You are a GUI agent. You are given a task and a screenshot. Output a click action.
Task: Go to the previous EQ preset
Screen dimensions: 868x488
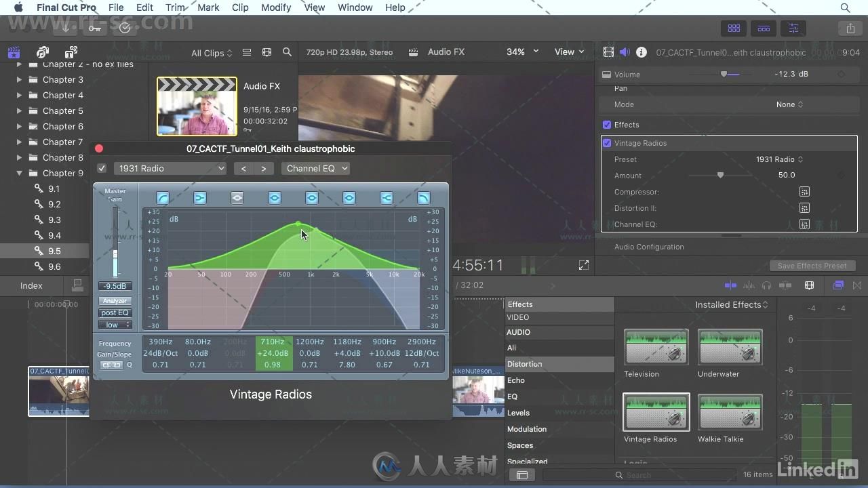243,168
